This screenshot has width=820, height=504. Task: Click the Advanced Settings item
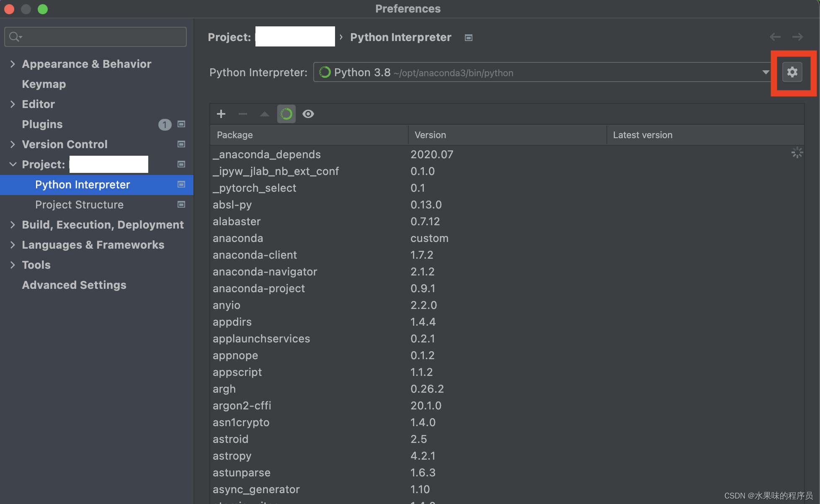[x=74, y=285]
